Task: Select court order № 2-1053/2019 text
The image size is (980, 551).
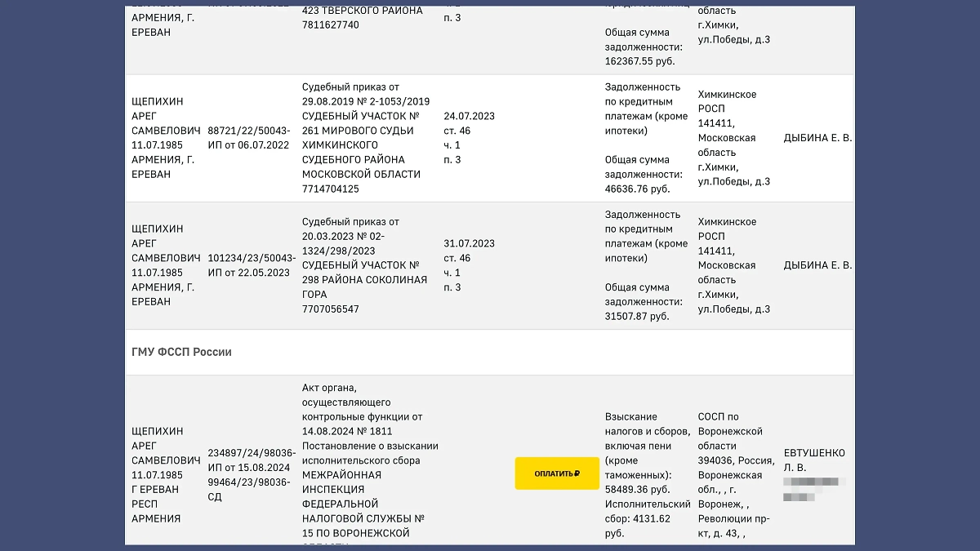Action: pos(365,101)
